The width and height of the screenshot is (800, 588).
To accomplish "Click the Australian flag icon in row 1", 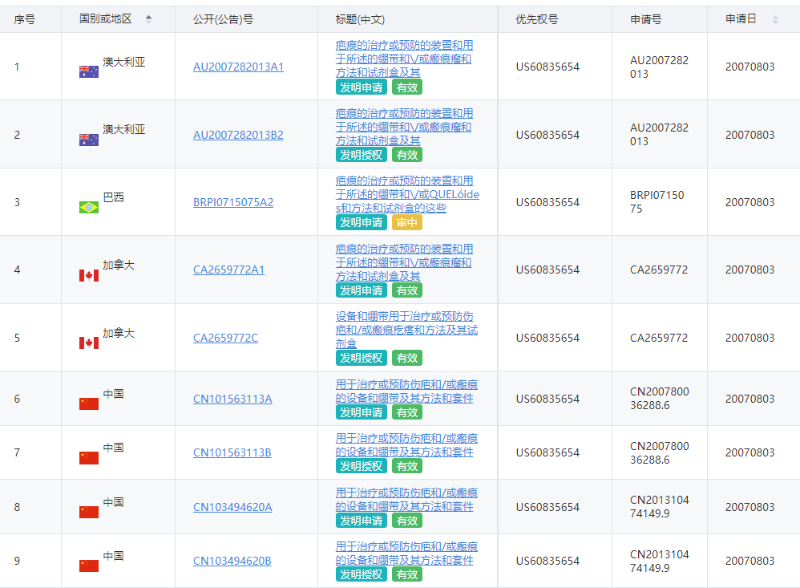I will click(89, 71).
